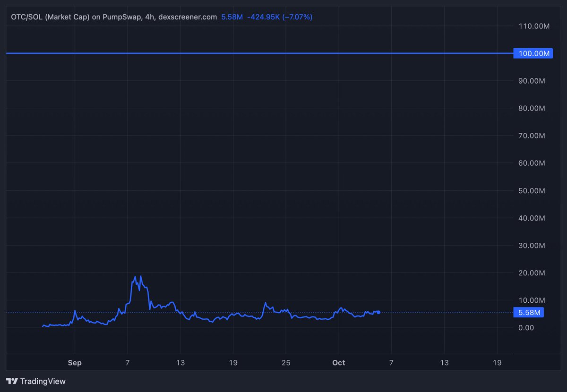Click the 90.00M price axis label
The image size is (567, 392).
532,81
